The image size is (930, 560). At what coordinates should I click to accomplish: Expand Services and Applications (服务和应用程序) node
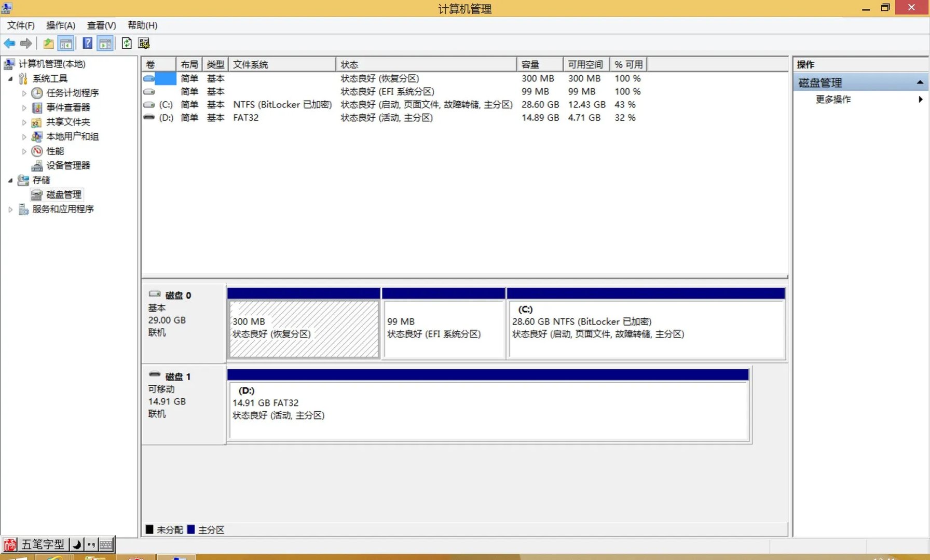click(10, 209)
